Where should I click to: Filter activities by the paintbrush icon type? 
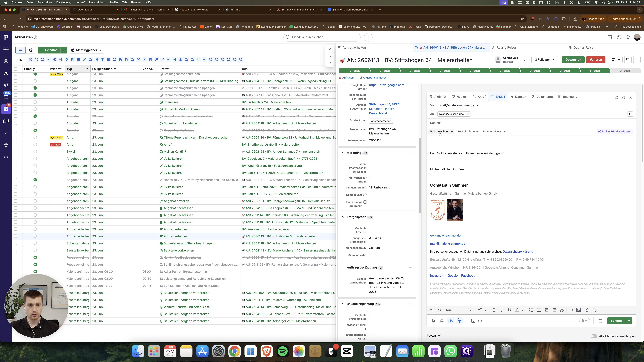tap(84, 60)
